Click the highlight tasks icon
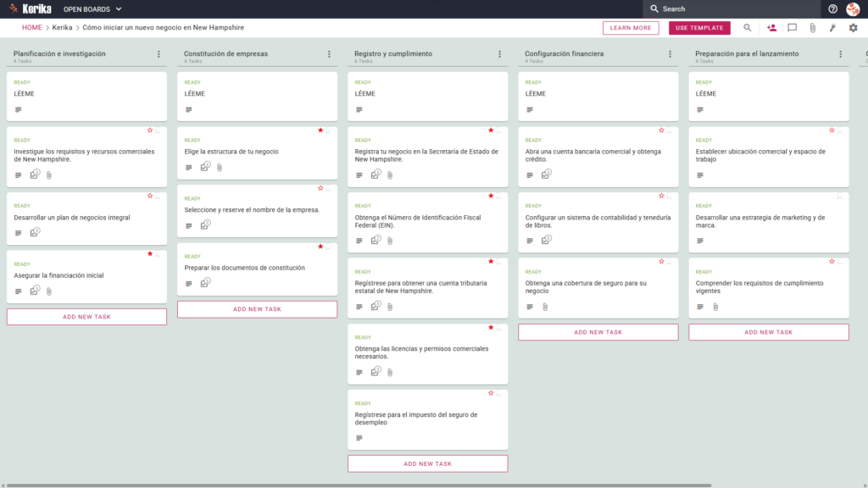 point(832,28)
